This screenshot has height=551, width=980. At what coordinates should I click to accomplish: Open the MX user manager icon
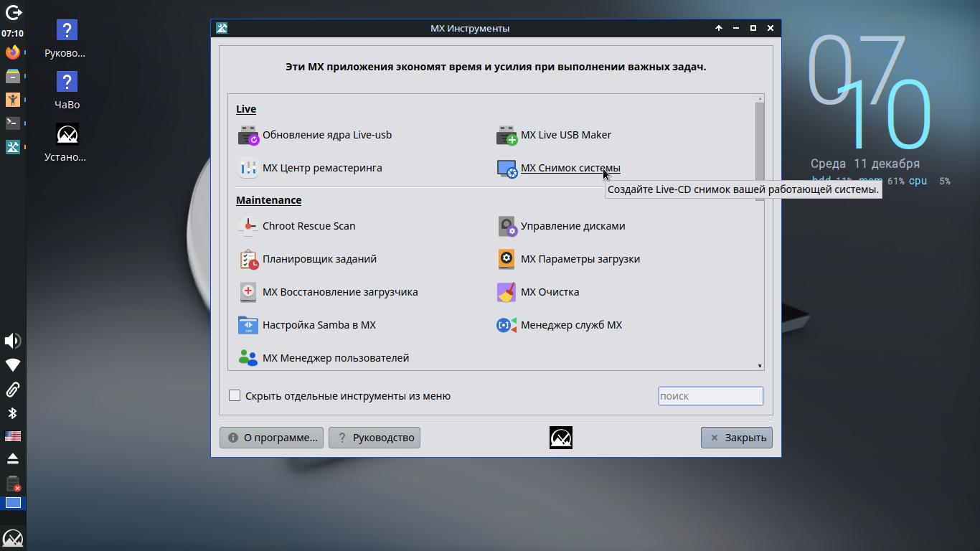[248, 357]
